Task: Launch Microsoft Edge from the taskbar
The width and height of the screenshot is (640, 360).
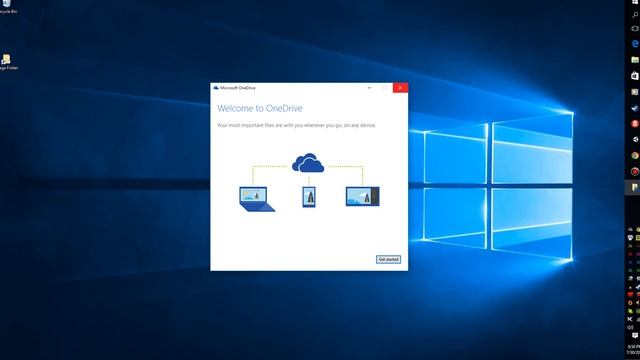Action: tap(635, 44)
